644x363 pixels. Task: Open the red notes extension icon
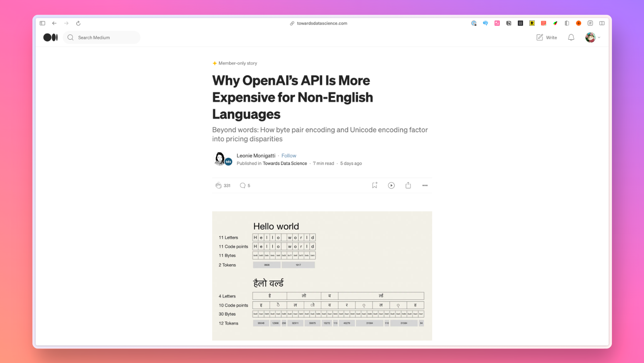[x=544, y=23]
